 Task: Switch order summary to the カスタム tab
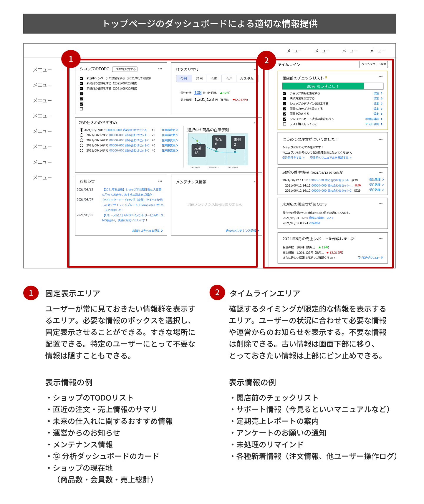247,79
